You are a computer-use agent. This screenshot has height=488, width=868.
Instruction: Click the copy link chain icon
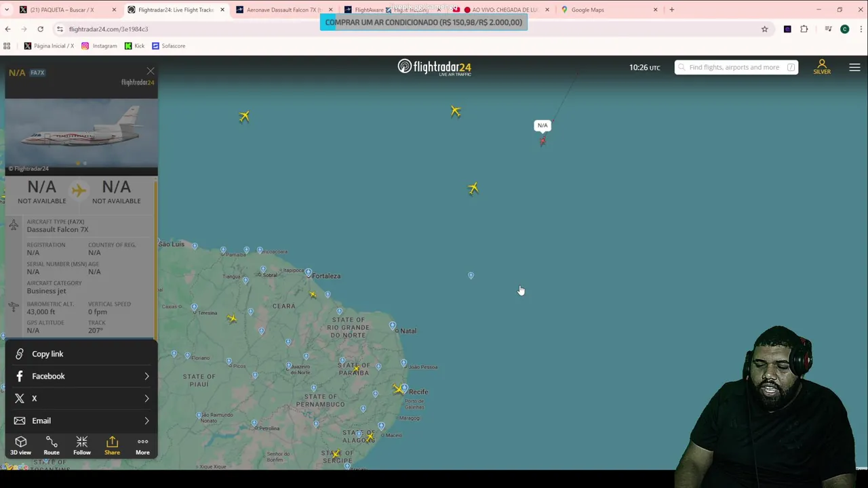tap(20, 354)
